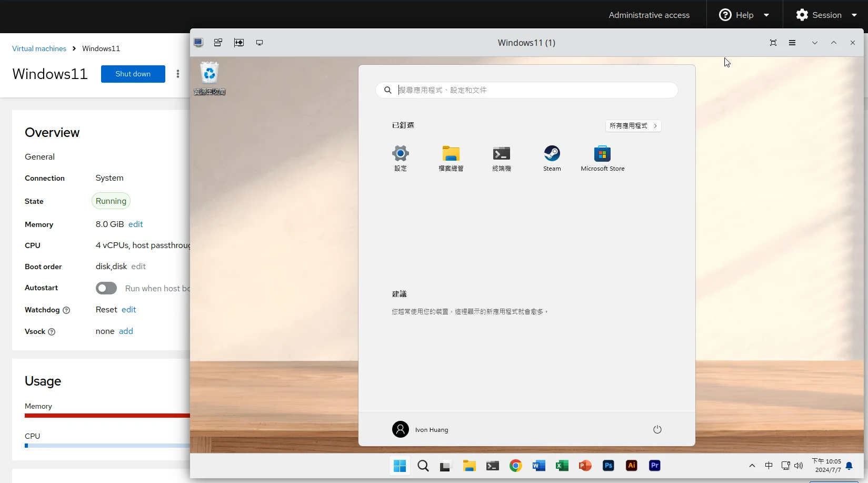Open Steam from the pinned apps
Viewport: 868px width, 483px height.
(552, 158)
